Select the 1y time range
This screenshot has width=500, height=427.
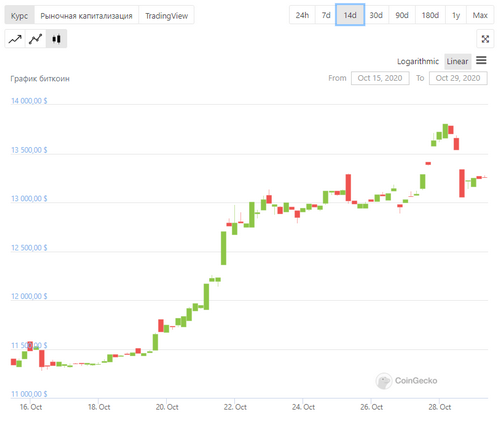[x=456, y=15]
